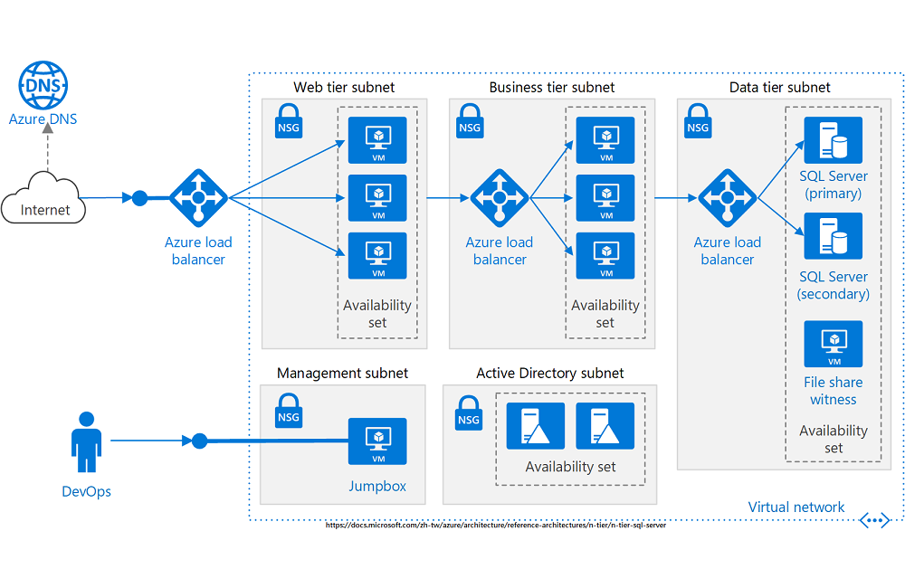Click the 'SQL Server (primary)' label
This screenshot has width=905, height=588.
(834, 185)
